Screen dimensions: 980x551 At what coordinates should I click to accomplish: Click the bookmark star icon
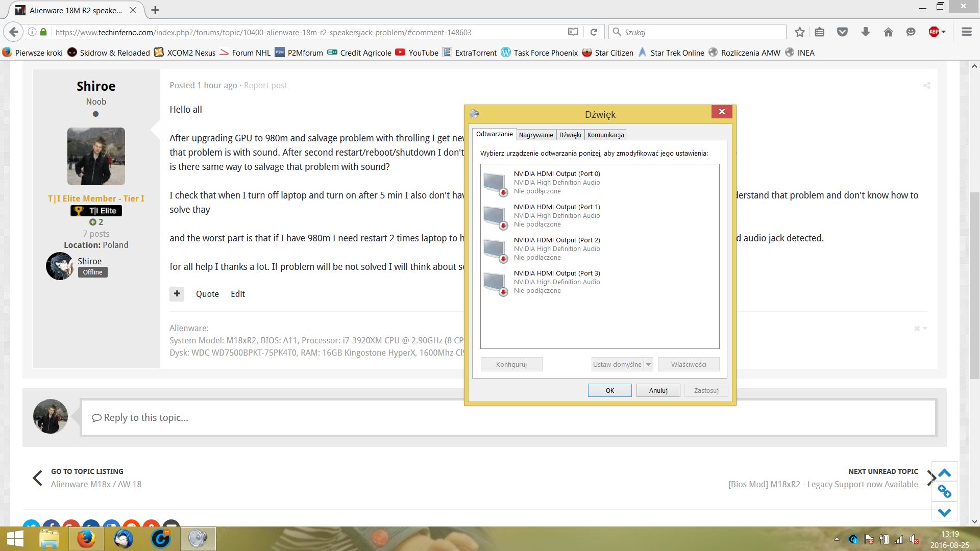tap(800, 32)
